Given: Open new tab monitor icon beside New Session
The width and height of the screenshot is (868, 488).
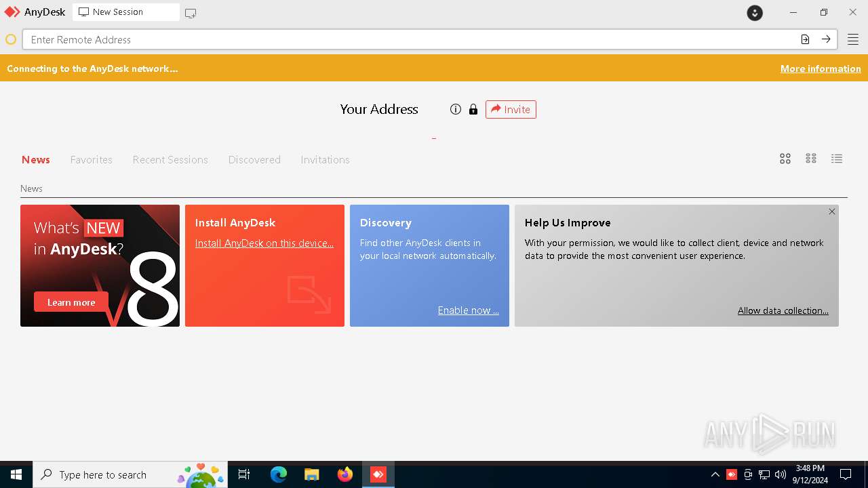Looking at the screenshot, I should pyautogui.click(x=191, y=13).
